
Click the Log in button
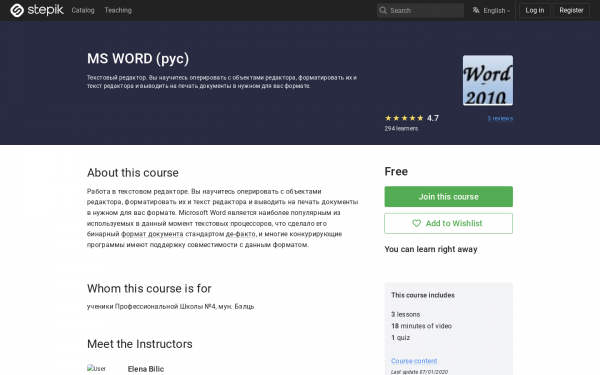pyautogui.click(x=535, y=10)
